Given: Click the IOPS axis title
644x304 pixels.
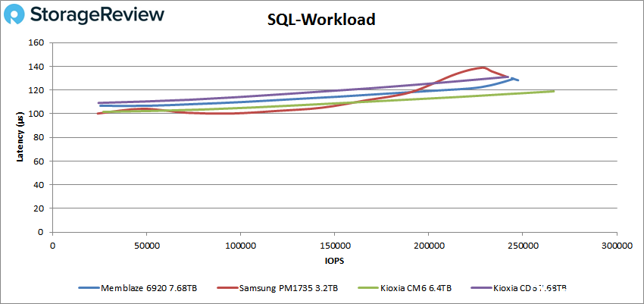Looking at the screenshot, I should [x=334, y=261].
